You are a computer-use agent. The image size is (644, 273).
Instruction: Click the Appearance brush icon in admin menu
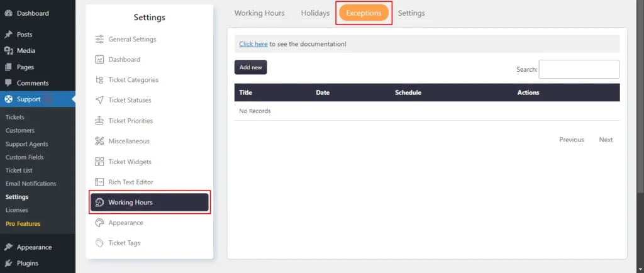point(9,247)
